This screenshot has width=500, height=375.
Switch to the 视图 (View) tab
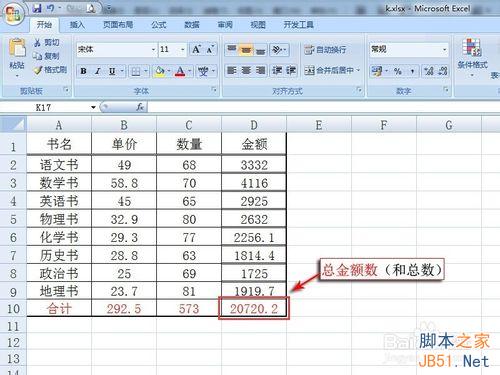pos(258,25)
